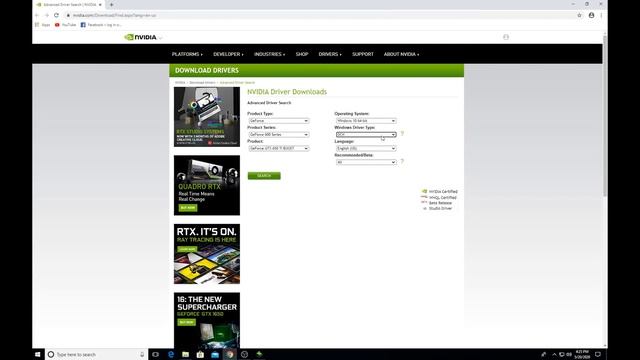Image resolution: width=640 pixels, height=360 pixels.
Task: Open the Apps bookmark shortcut
Action: point(42,25)
